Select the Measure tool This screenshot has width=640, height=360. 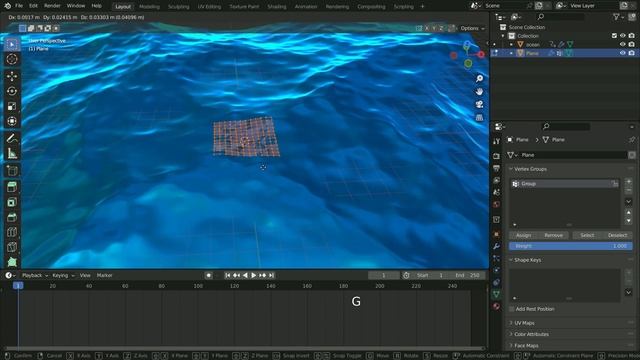tap(12, 153)
